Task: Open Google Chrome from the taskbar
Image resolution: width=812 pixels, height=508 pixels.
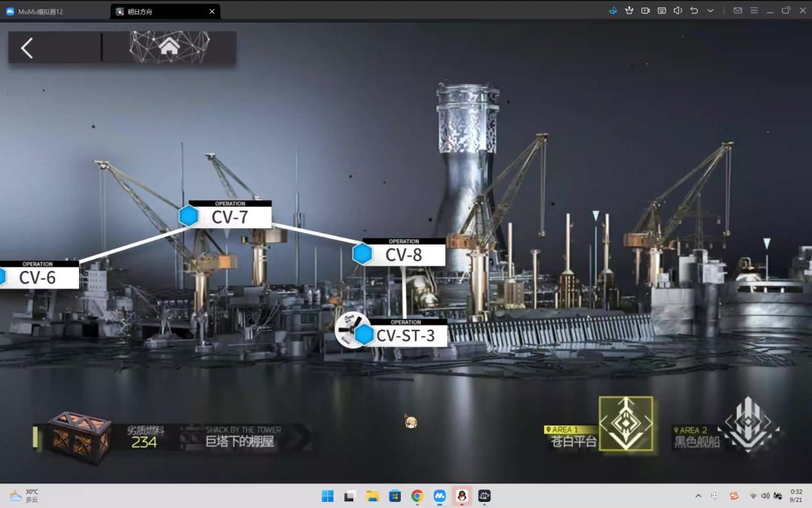Action: (x=417, y=496)
